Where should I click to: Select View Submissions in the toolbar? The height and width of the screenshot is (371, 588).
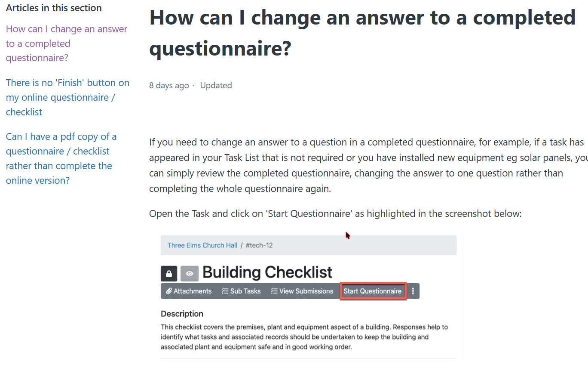(302, 291)
